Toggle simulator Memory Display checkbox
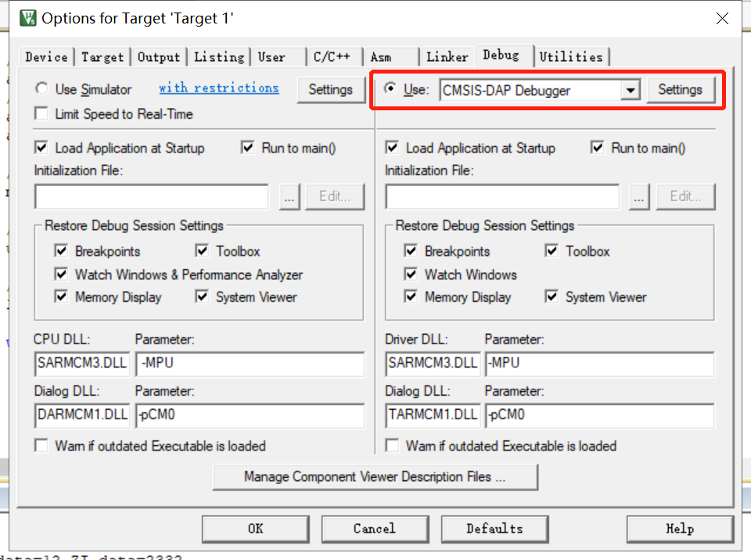The image size is (751, 560). tap(61, 296)
